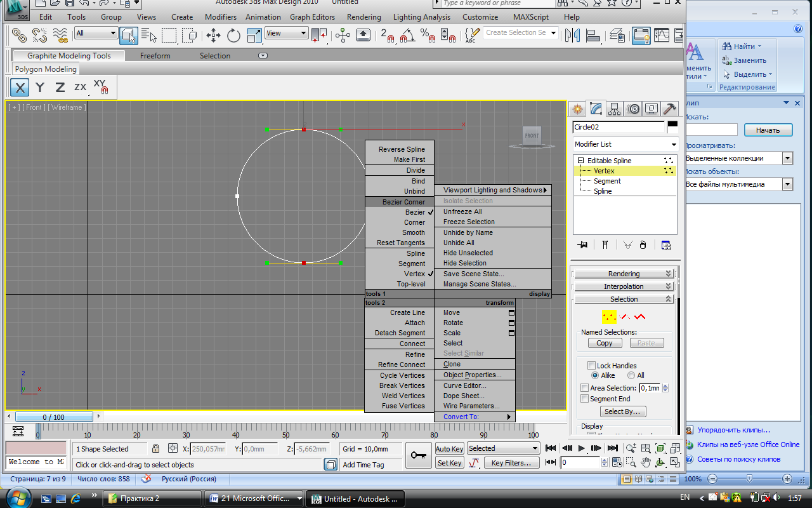Constrain to Y axis button
812x508 pixels.
(40, 88)
